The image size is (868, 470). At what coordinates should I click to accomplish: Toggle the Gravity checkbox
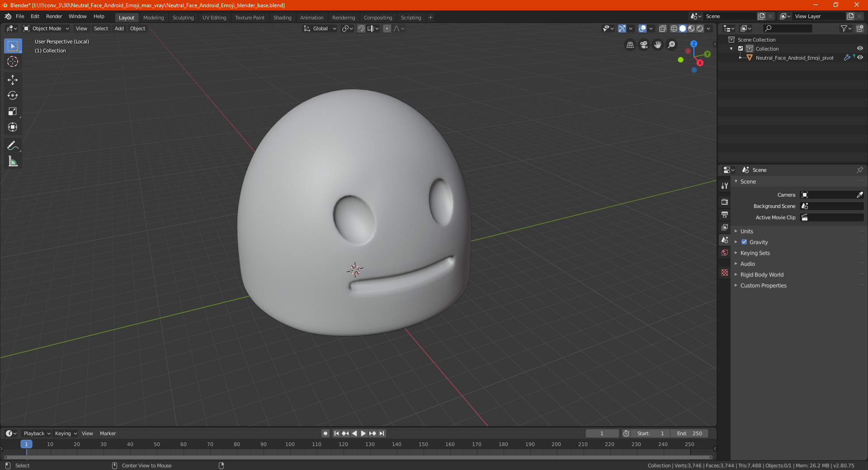(x=744, y=242)
